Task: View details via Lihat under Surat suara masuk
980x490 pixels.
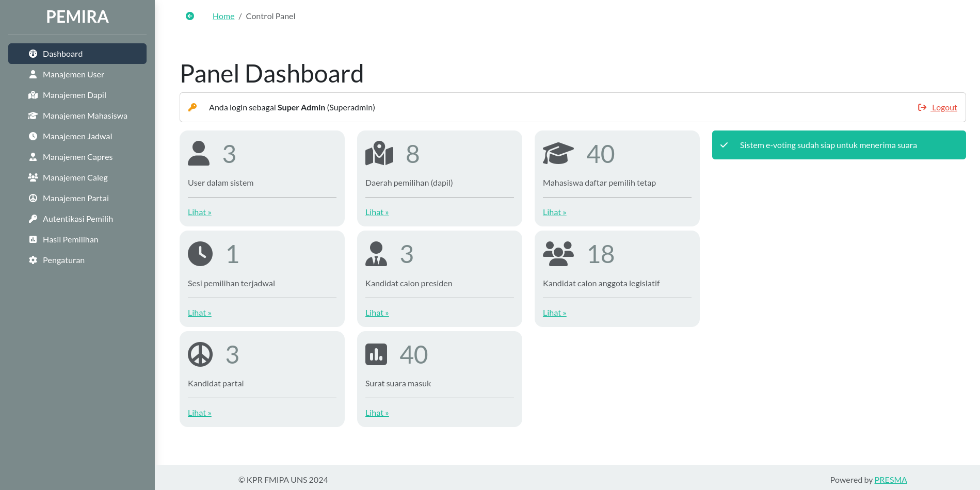Action: 377,413
